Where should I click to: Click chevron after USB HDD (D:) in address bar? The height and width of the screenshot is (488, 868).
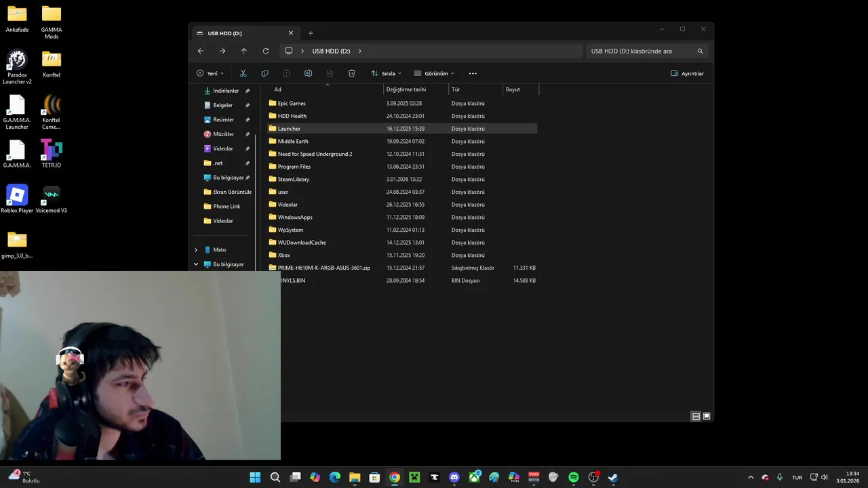click(x=360, y=51)
